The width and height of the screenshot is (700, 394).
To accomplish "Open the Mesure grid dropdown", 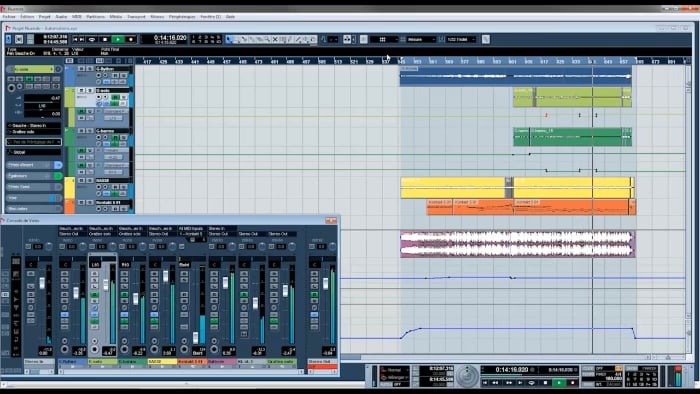I will click(x=420, y=39).
